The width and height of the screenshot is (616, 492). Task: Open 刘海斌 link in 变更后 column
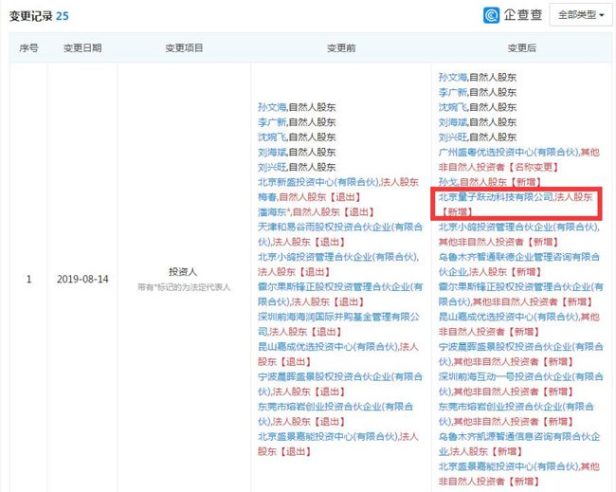tap(453, 122)
